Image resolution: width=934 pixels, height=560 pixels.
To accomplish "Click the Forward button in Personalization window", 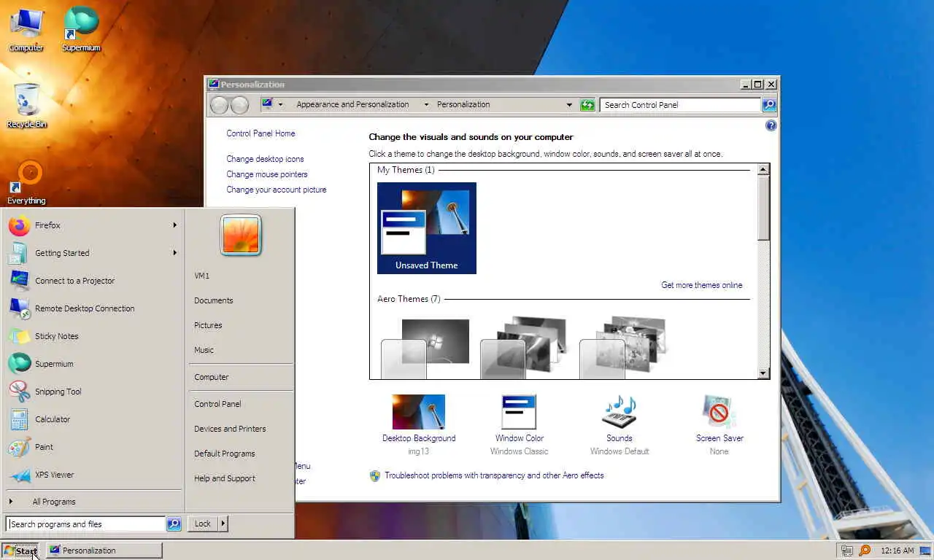I will click(x=239, y=105).
